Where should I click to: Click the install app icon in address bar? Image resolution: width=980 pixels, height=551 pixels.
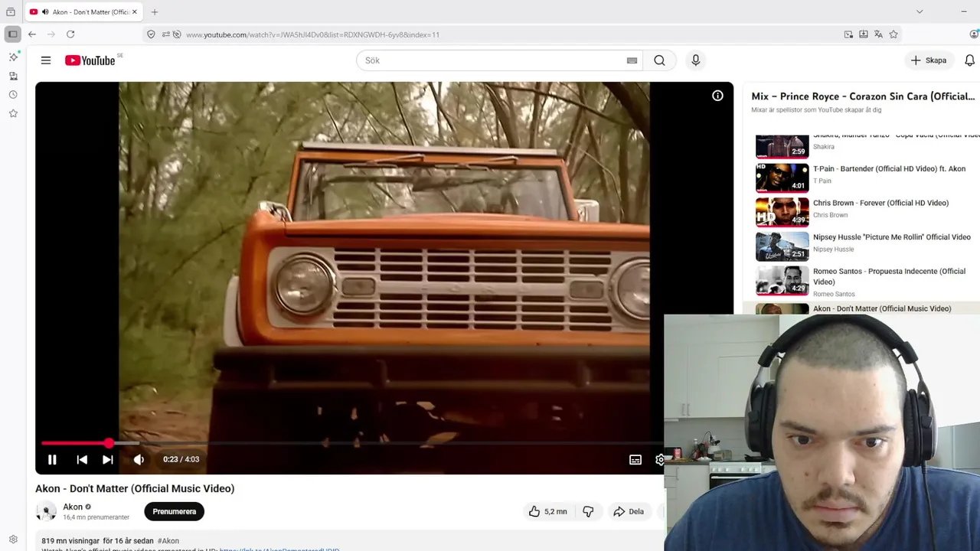864,34
